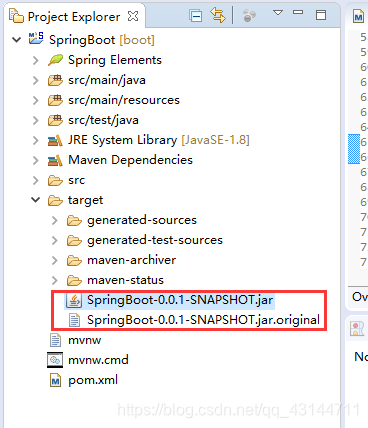Image resolution: width=368 pixels, height=428 pixels.
Task: Click the src folder icon
Action: [x=55, y=181]
